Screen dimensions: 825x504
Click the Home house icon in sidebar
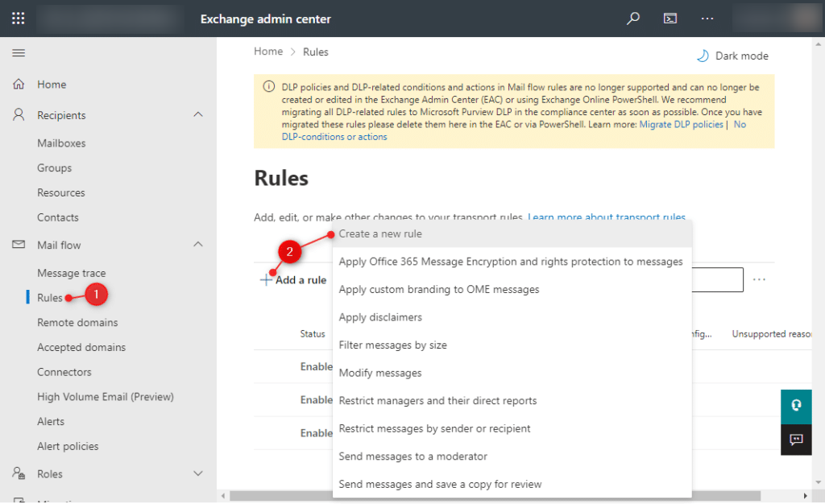point(19,85)
